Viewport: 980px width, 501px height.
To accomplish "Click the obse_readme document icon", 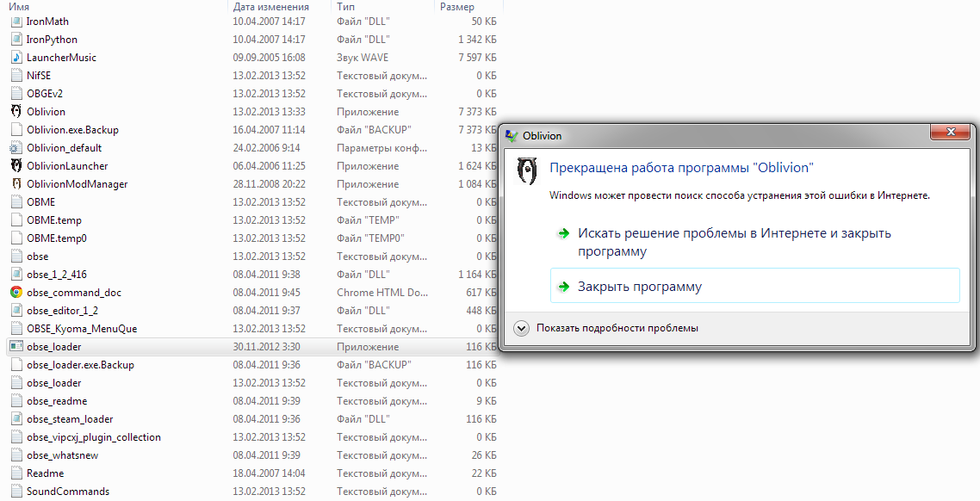I will 16,401.
